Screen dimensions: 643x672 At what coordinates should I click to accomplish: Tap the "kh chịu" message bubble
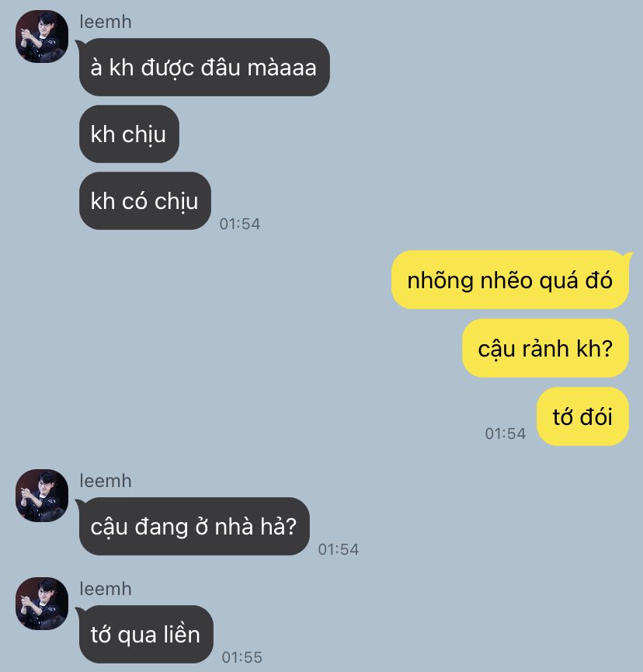click(x=129, y=134)
